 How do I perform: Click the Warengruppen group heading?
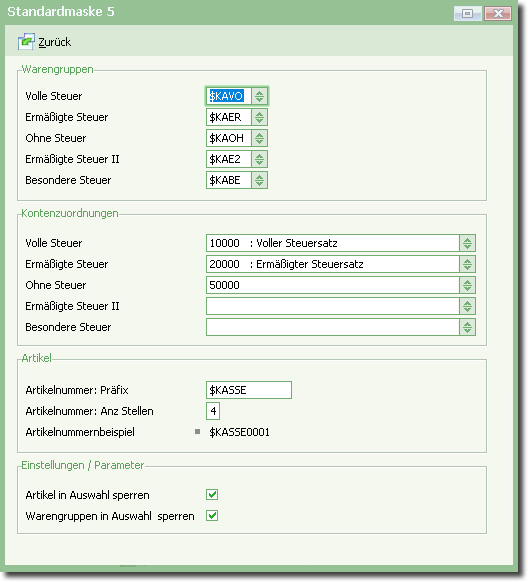pos(58,69)
